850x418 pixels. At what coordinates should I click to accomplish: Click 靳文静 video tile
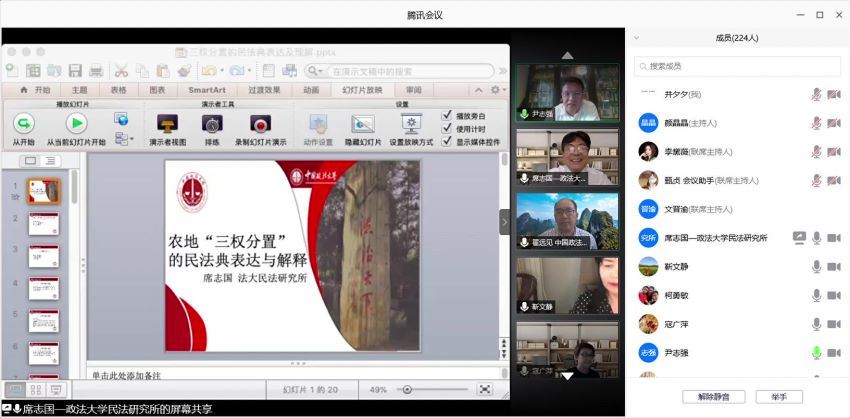coord(567,286)
